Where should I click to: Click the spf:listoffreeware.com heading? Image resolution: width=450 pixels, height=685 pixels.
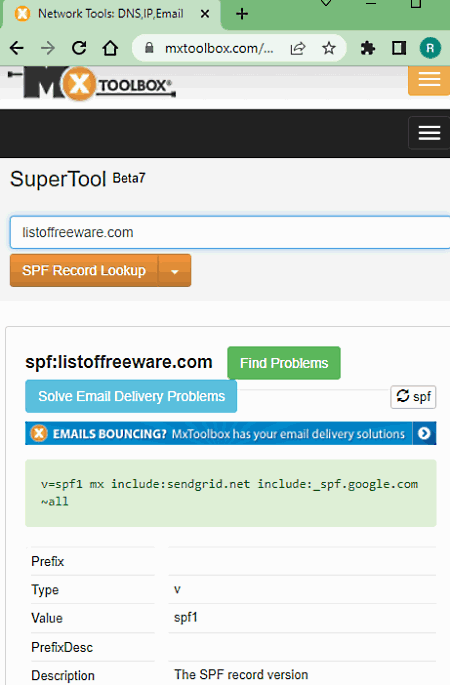tap(119, 362)
